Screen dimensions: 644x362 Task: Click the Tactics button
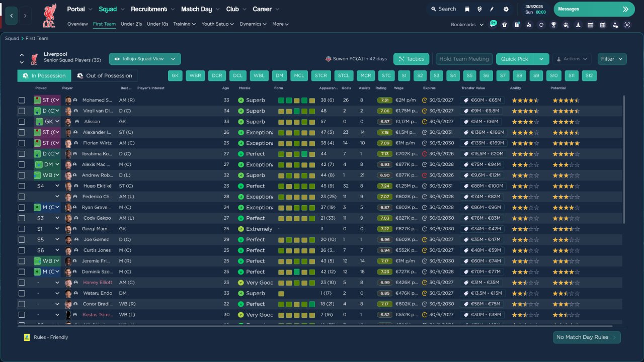(411, 59)
